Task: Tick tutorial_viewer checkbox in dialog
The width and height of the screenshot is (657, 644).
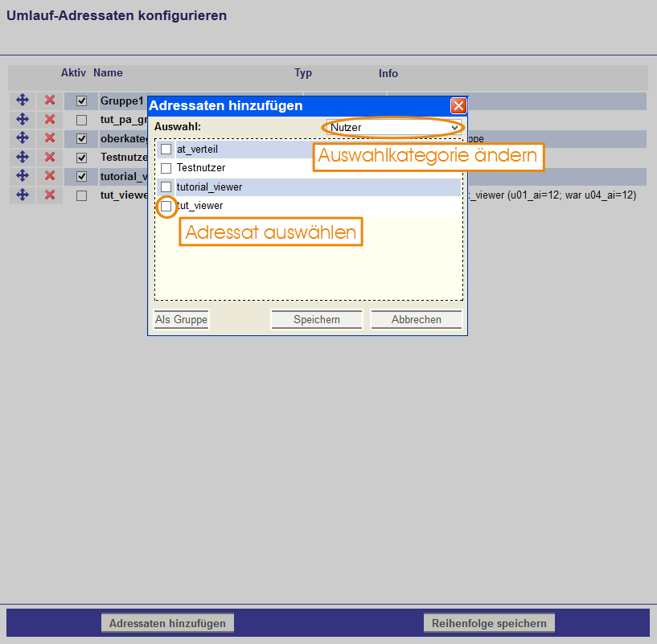Action: pyautogui.click(x=166, y=187)
